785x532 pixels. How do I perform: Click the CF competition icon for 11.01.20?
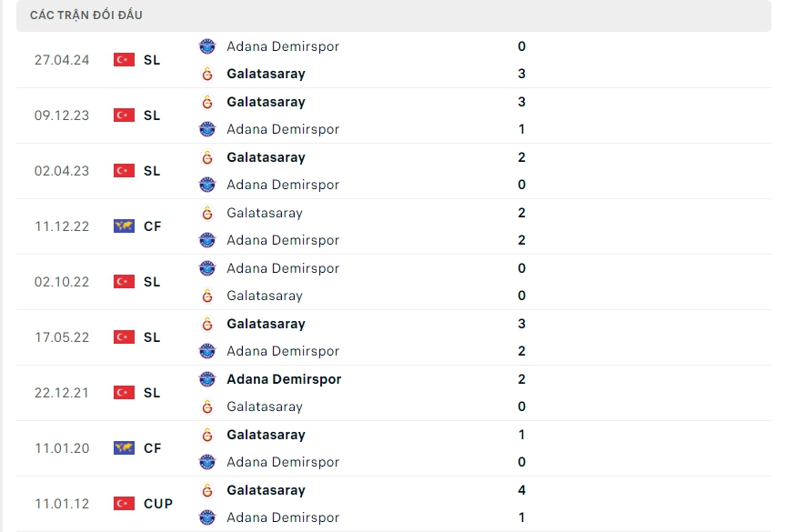[124, 448]
